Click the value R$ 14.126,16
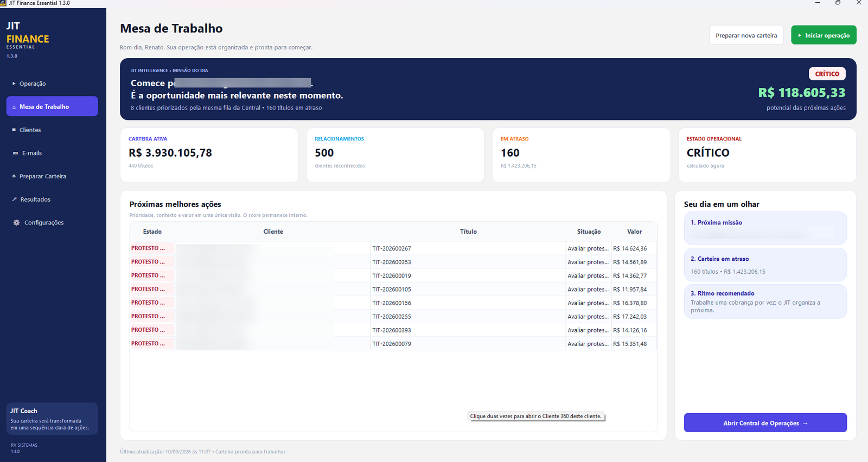868x462 pixels. 630,330
